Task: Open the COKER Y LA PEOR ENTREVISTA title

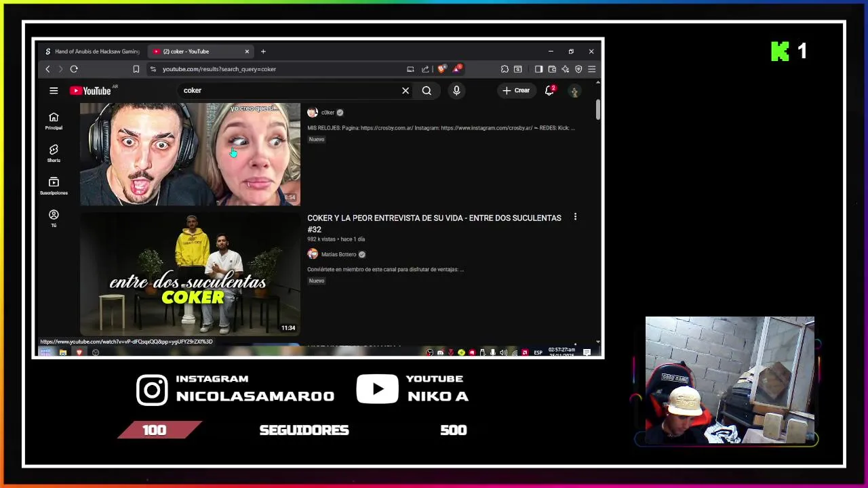Action: click(434, 224)
